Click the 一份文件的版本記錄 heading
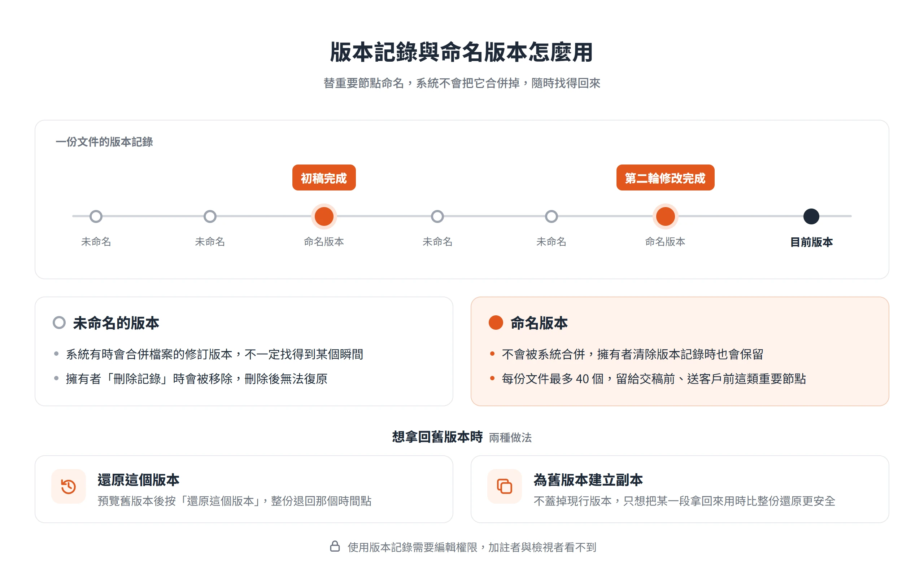Screen dimensions: 924x561 (x=104, y=142)
